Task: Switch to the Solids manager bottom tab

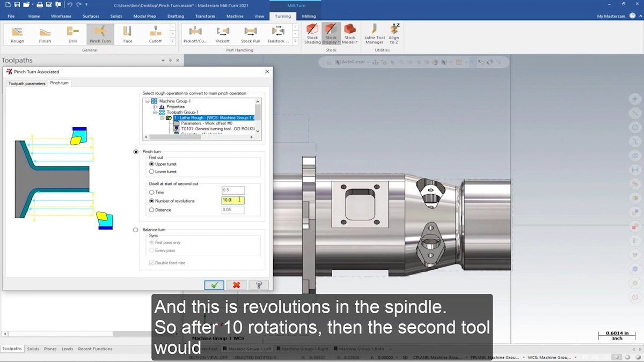Action: pos(33,349)
